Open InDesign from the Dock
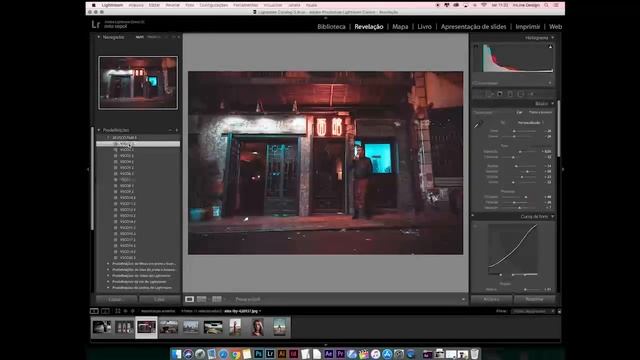Screen dimensions: 640x360 (x=293, y=354)
